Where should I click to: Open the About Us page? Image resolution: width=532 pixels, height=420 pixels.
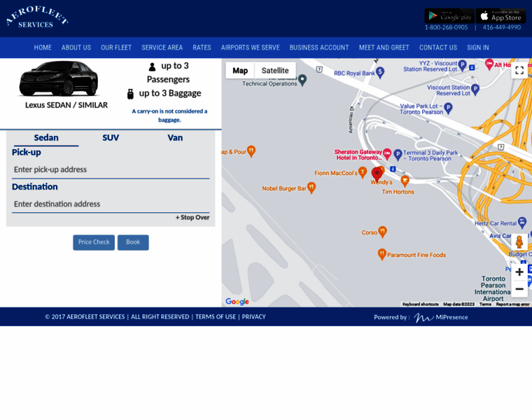click(76, 48)
